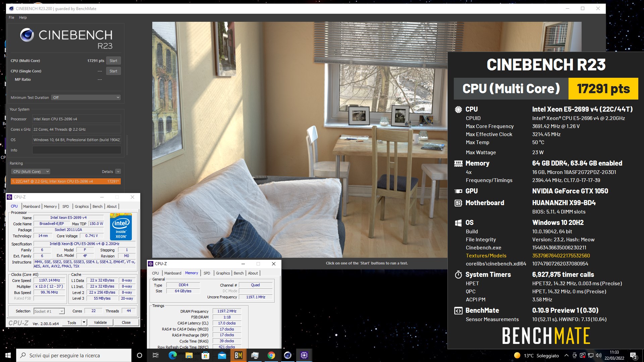Open About tab in left CPU-Z window
The image size is (644, 362).
[x=112, y=206]
